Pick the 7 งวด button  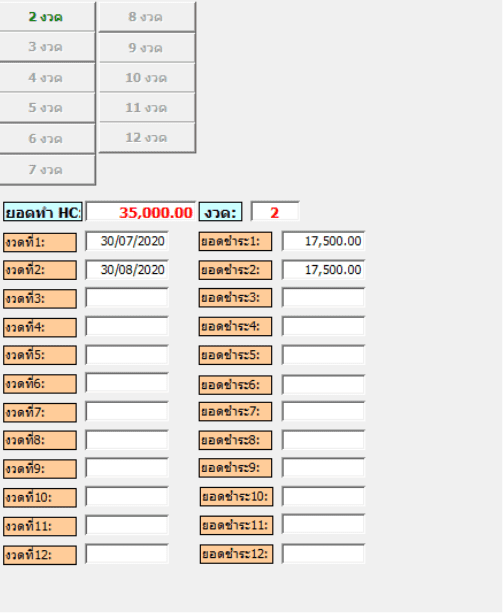pos(46,170)
